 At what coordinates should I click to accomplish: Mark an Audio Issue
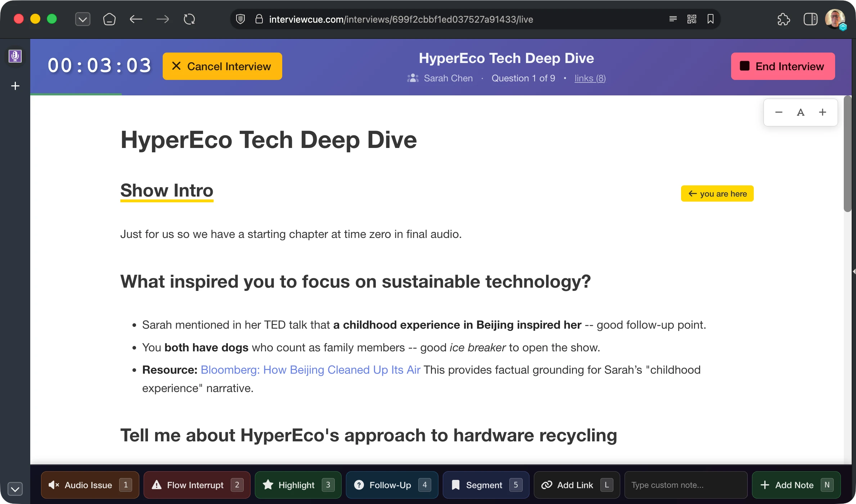click(x=90, y=485)
